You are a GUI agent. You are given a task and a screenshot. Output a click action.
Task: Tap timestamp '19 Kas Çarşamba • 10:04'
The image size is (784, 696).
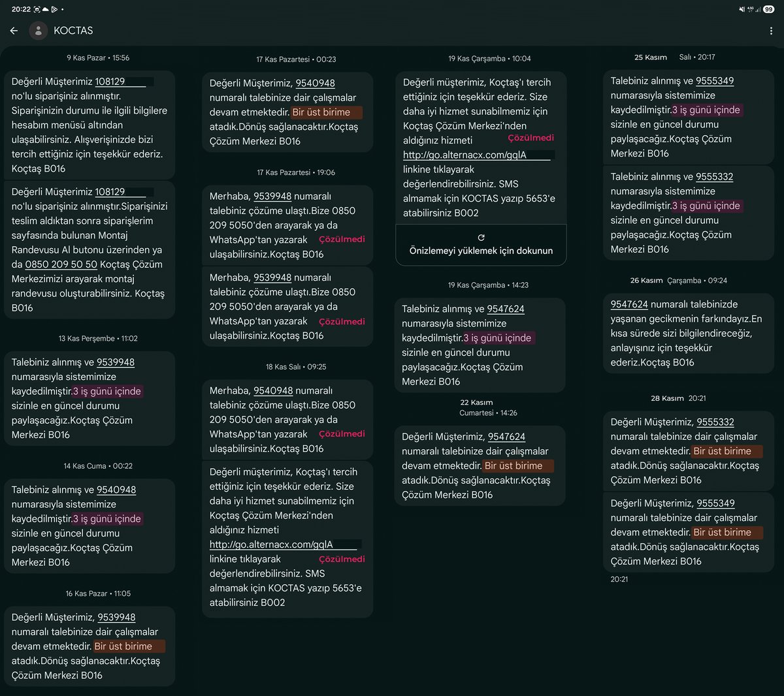coord(489,59)
